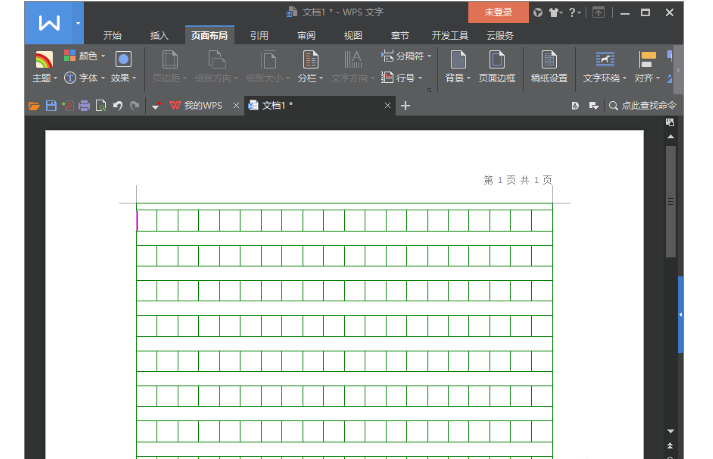713x459 pixels.
Task: Open the 背景 background dropdown
Action: click(457, 66)
